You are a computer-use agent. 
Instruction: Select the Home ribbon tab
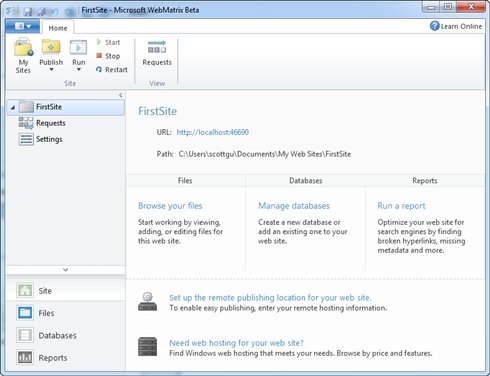(x=58, y=28)
